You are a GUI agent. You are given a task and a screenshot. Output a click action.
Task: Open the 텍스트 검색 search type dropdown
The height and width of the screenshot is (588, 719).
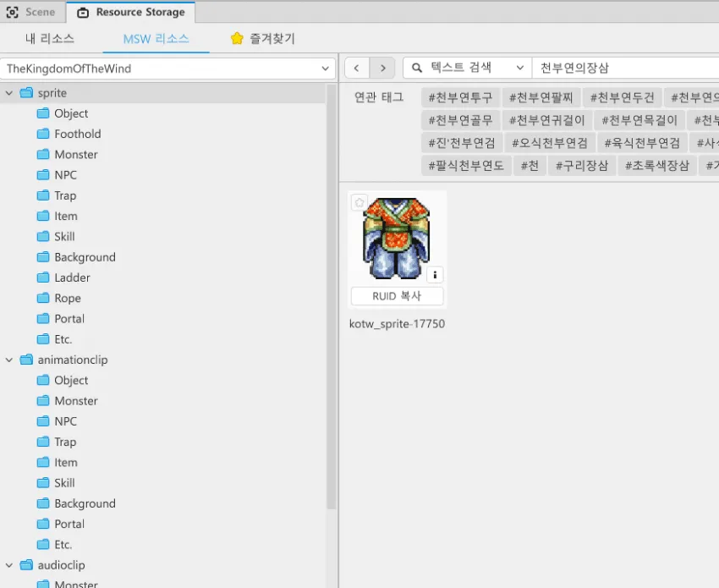(467, 68)
